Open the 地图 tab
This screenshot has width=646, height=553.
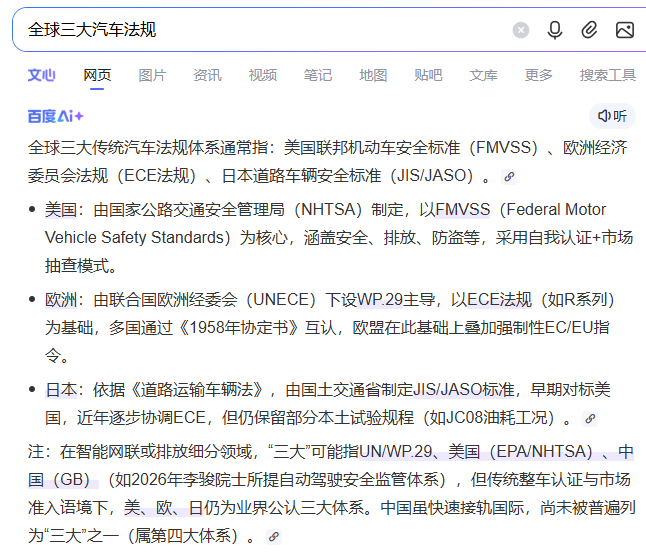coord(373,75)
